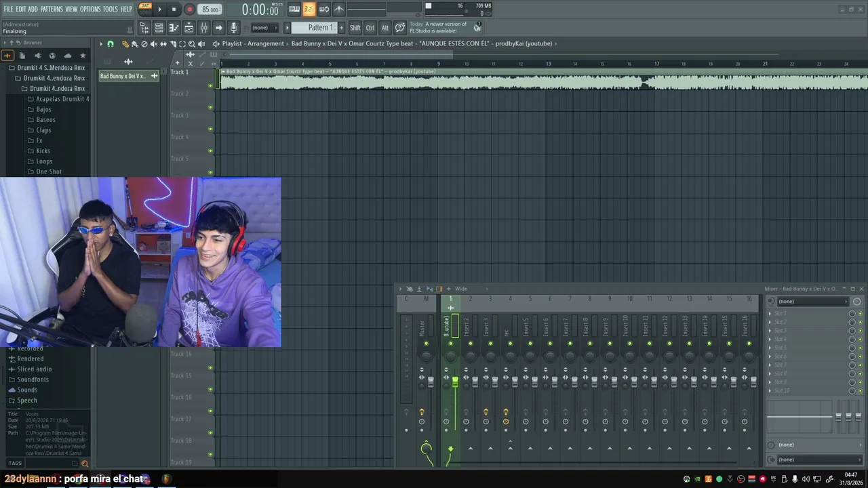
Task: Open the VIEW menu
Action: click(x=71, y=9)
